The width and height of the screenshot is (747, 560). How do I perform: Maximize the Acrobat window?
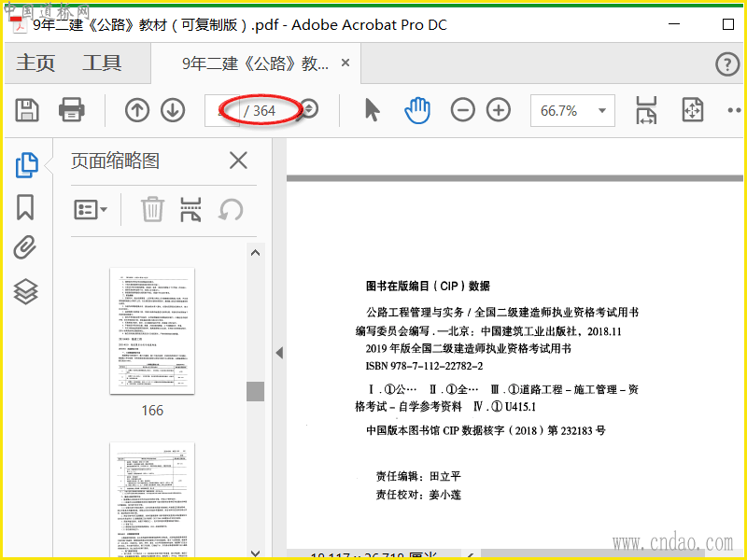tap(728, 24)
